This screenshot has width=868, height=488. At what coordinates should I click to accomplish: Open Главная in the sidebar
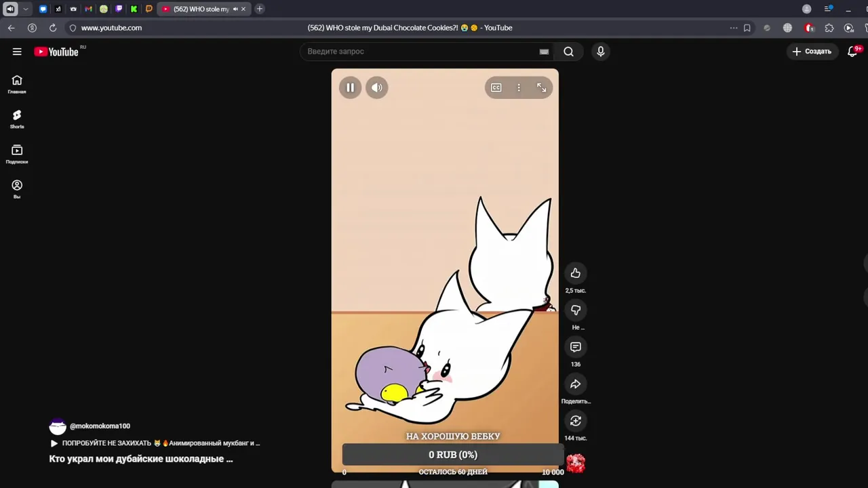tap(17, 85)
